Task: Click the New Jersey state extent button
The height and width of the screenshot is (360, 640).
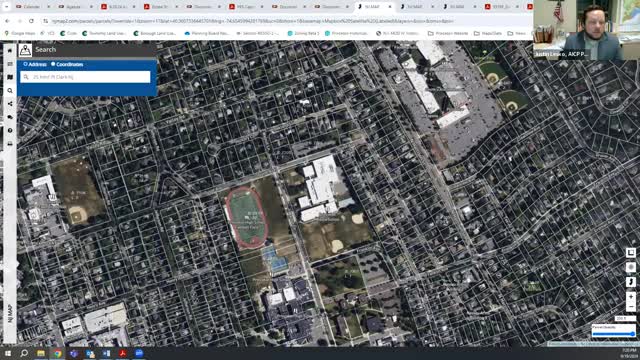Action: (x=631, y=282)
